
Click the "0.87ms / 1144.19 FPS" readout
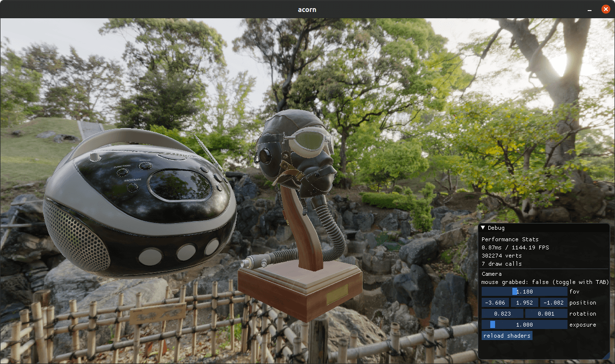pos(515,247)
